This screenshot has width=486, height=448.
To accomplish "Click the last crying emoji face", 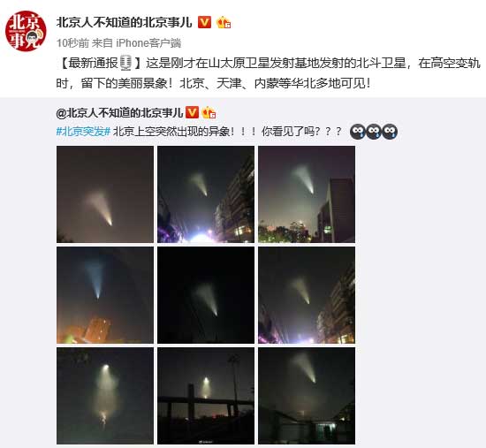I will [x=390, y=132].
